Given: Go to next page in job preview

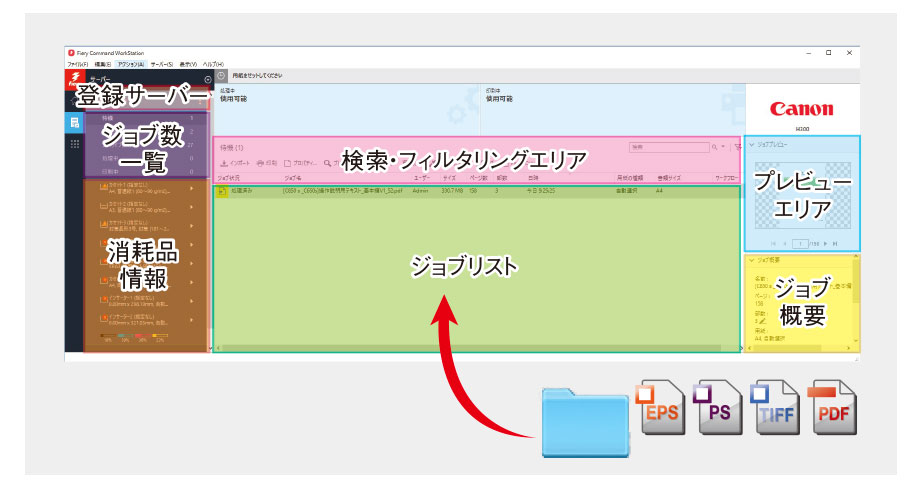Looking at the screenshot, I should click(x=825, y=243).
